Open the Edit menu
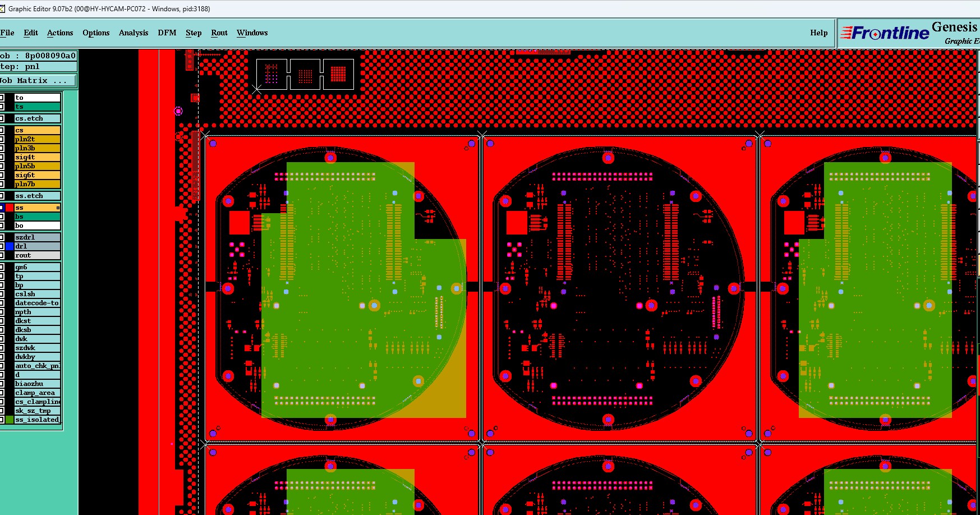 coord(31,33)
